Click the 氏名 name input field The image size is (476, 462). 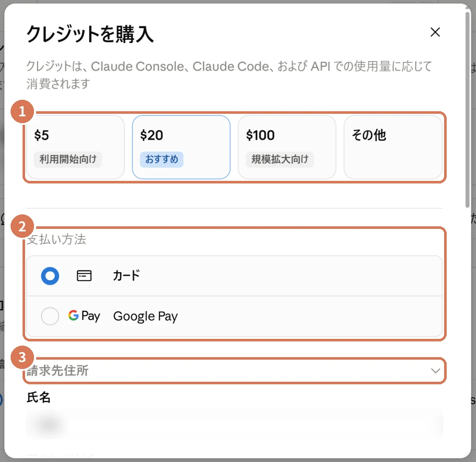tap(234, 423)
